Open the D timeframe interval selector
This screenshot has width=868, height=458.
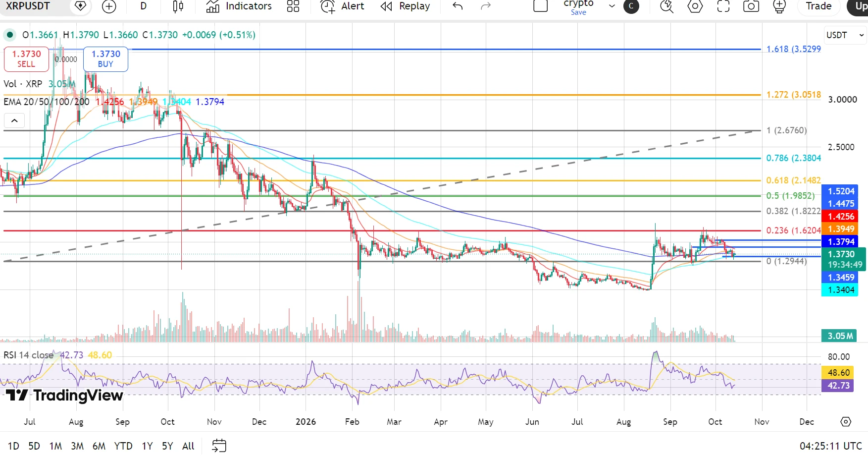click(x=144, y=6)
